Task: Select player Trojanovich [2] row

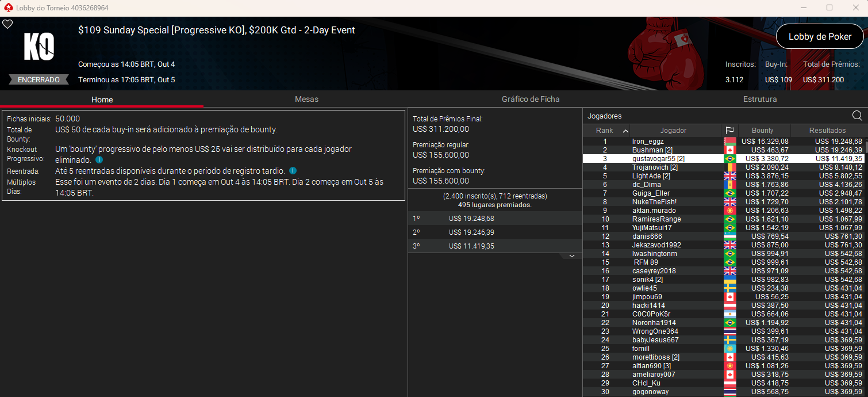Action: (x=723, y=167)
